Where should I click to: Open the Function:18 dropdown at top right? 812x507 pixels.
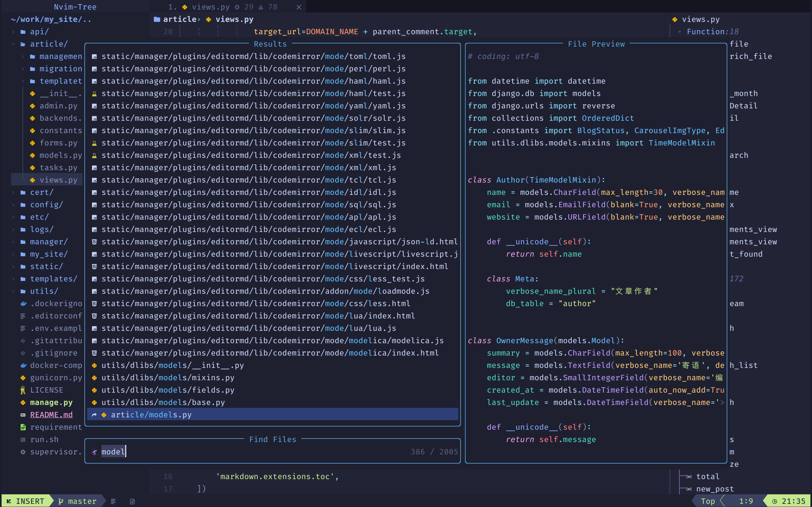[712, 31]
